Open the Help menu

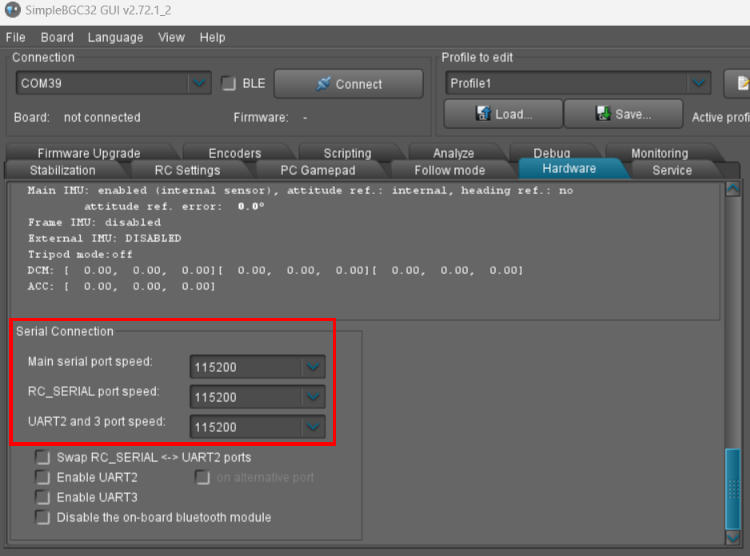click(212, 37)
